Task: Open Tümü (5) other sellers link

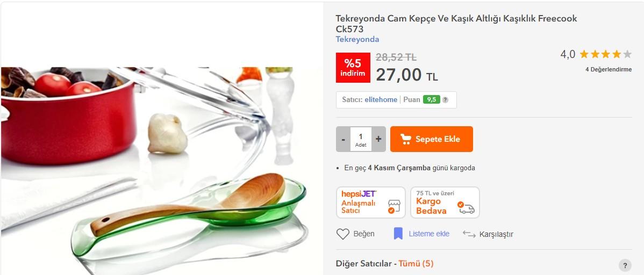Action: (x=416, y=264)
